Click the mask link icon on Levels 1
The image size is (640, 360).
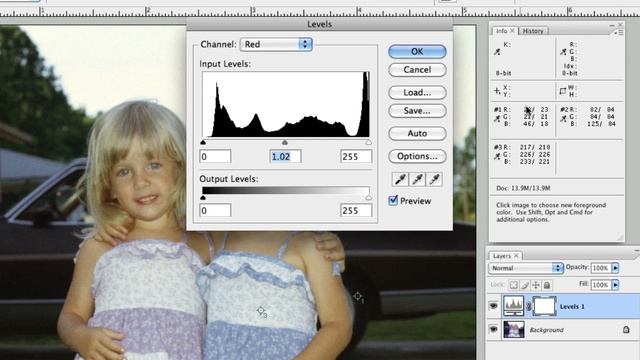pos(529,306)
